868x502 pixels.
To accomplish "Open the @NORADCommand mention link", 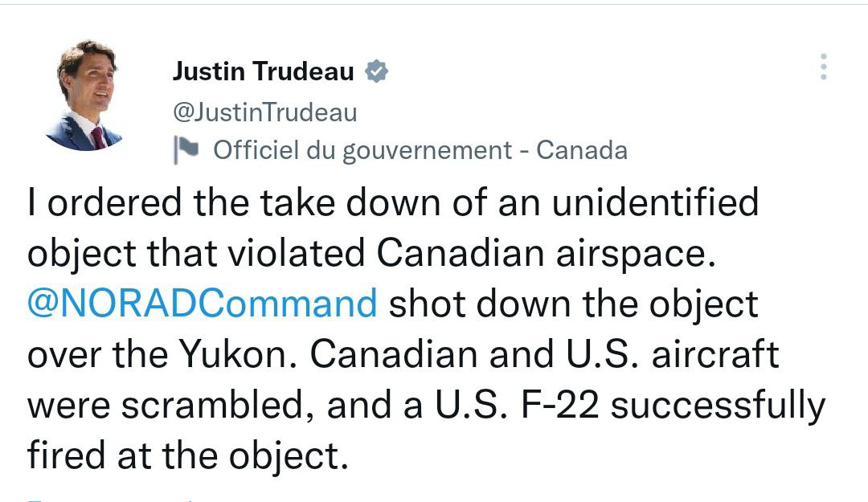I will 202,304.
